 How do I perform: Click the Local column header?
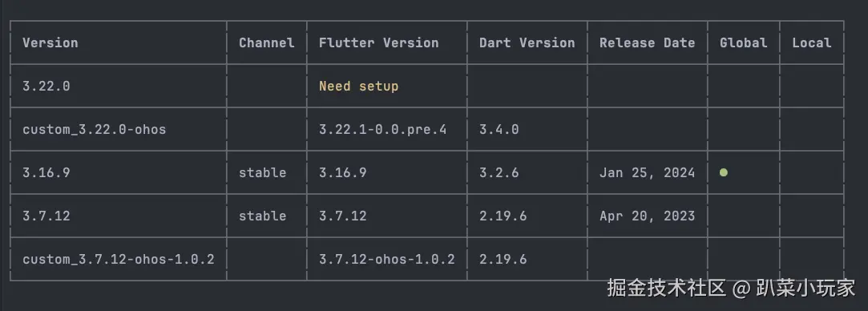(812, 43)
